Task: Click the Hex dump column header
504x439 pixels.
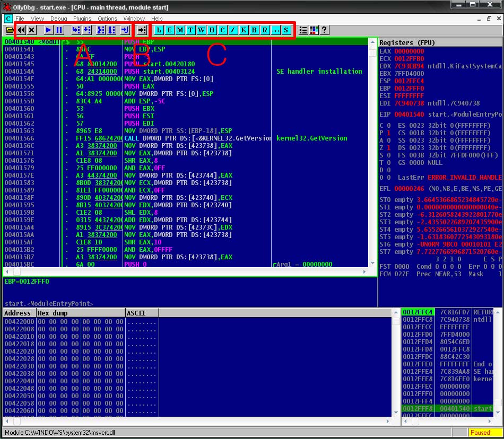Action: [81, 313]
